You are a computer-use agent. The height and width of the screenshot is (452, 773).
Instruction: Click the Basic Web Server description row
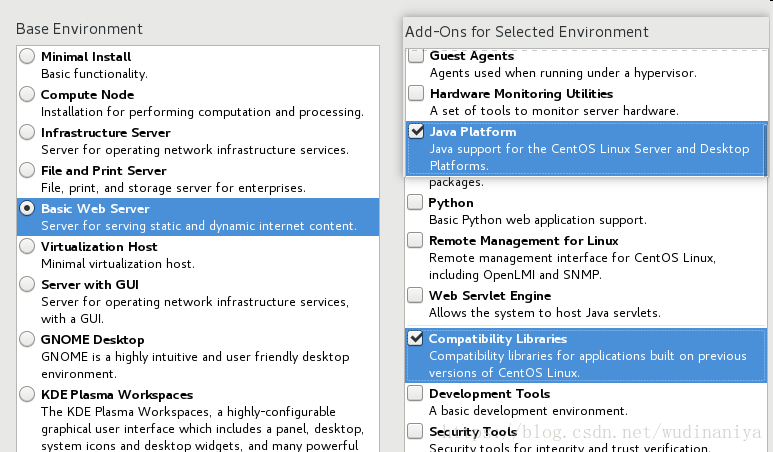click(198, 226)
